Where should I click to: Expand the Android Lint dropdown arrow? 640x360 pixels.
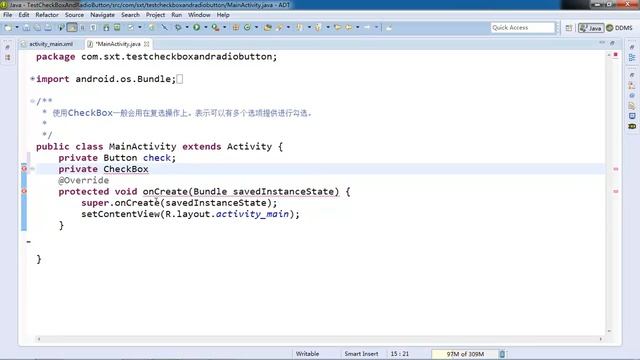pyautogui.click(x=140, y=28)
